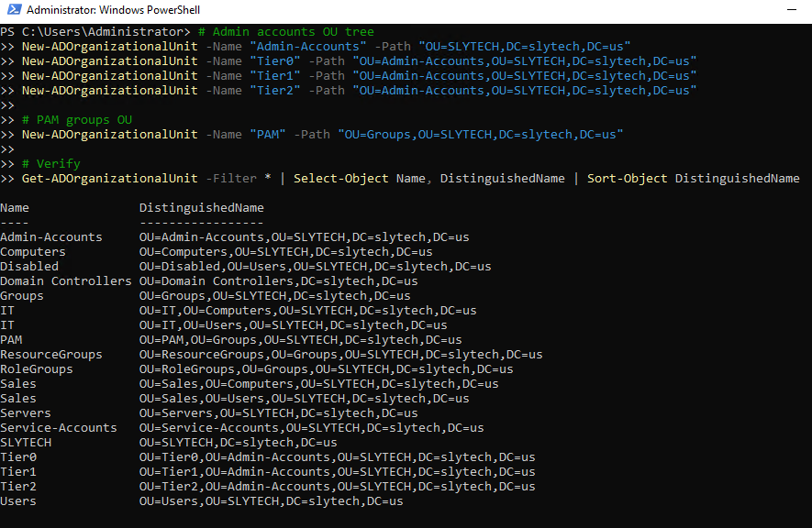812x528 pixels.
Task: Click "Domain Controllers" in the Name column
Action: pos(66,281)
